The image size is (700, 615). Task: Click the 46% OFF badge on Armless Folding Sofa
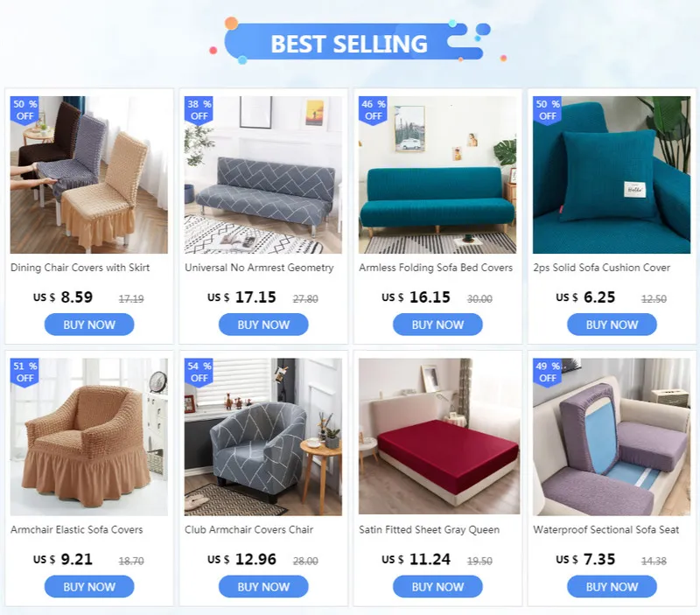[x=374, y=110]
